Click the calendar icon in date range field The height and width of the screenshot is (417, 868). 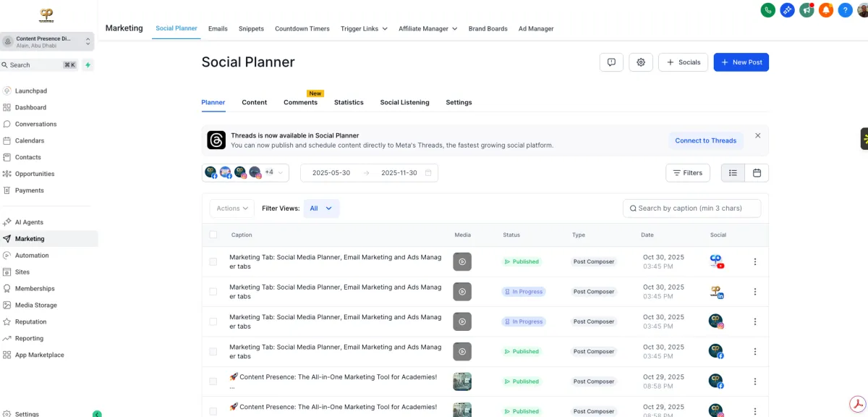coord(428,173)
